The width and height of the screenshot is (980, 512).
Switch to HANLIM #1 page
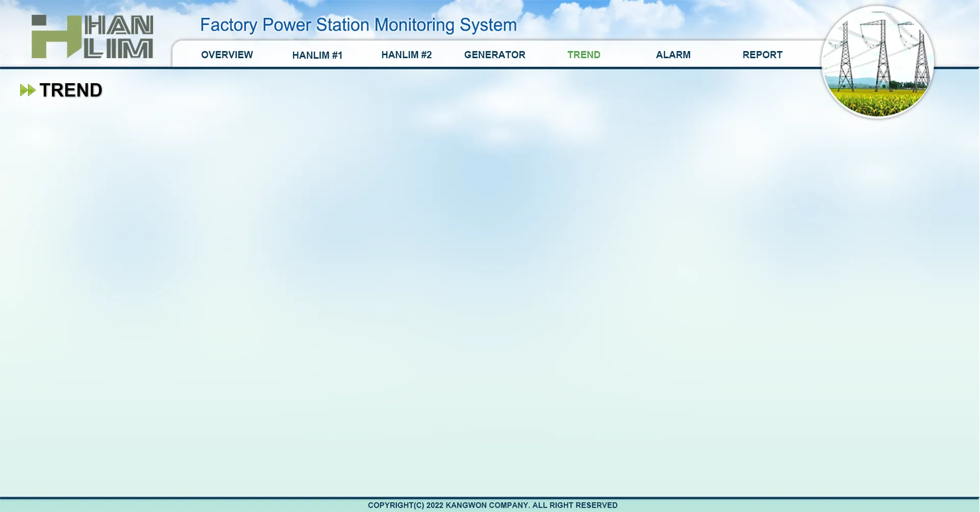(x=317, y=55)
